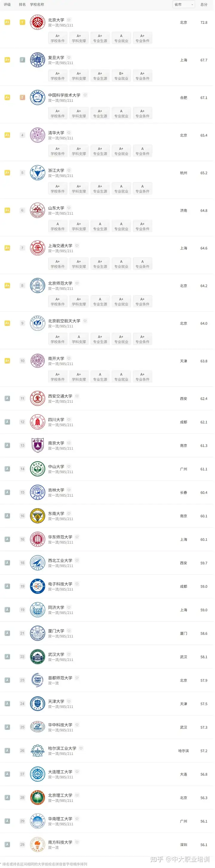Click the Wuhan University logo

click(x=37, y=657)
